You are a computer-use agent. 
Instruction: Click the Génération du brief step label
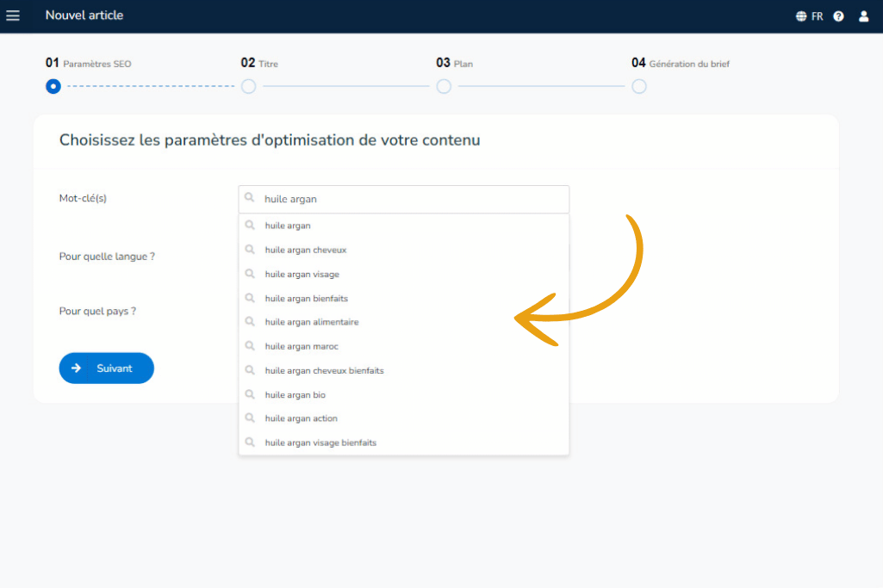pyautogui.click(x=688, y=65)
